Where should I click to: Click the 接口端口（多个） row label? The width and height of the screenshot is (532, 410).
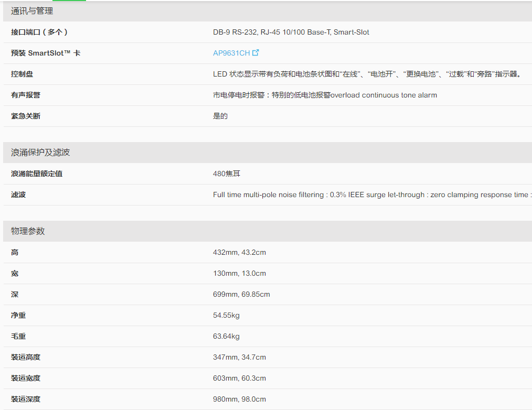[39, 32]
